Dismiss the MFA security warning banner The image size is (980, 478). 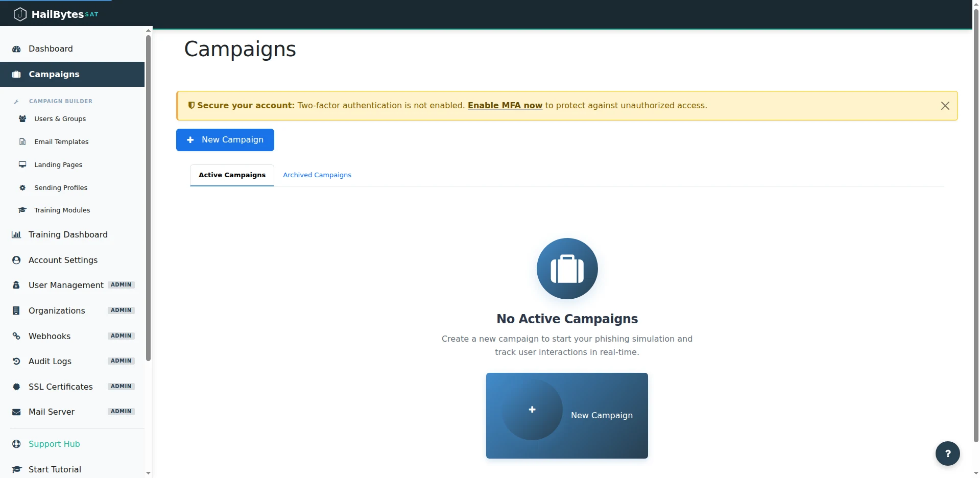944,105
